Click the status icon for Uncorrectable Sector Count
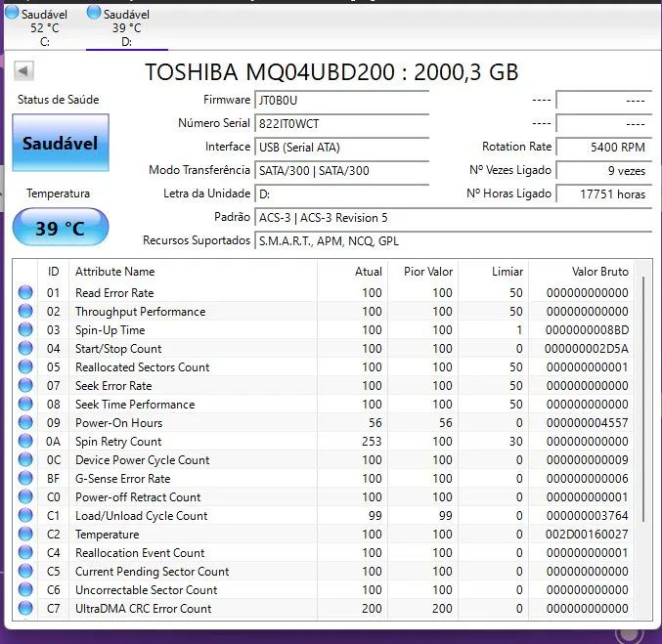Image resolution: width=662 pixels, height=644 pixels. [25, 589]
